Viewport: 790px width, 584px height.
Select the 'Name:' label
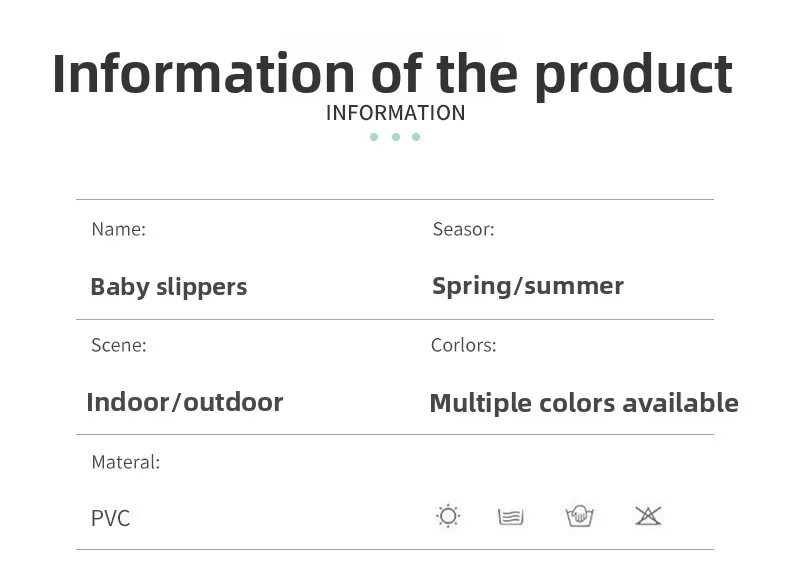(118, 229)
